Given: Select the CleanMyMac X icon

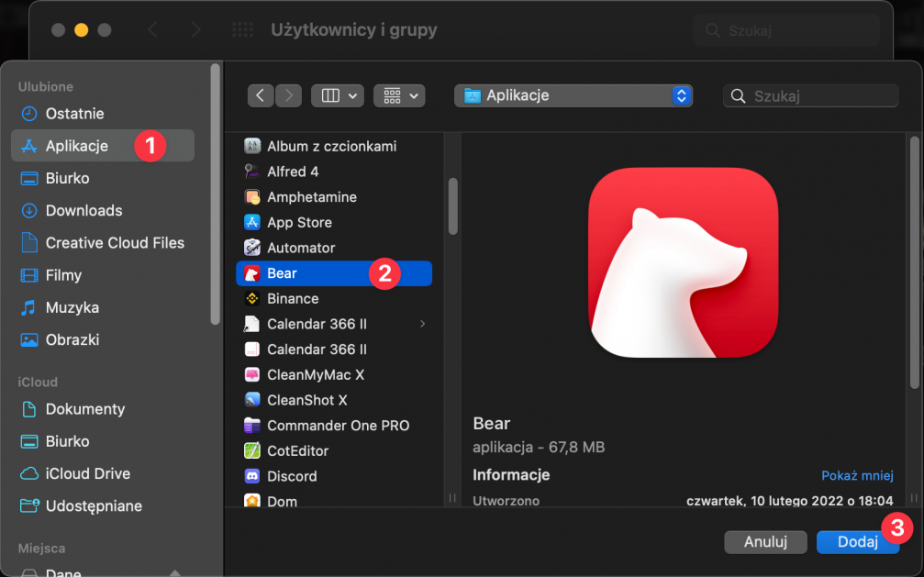Looking at the screenshot, I should (x=252, y=375).
